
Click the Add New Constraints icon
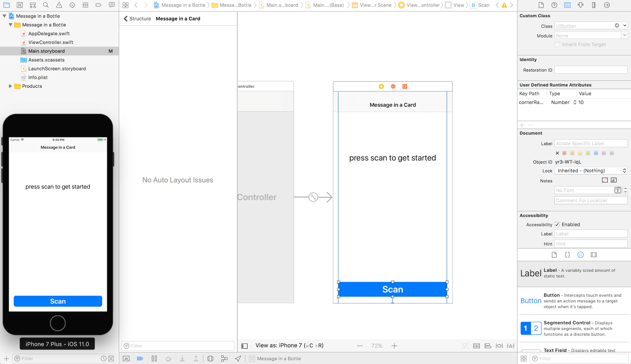click(499, 346)
